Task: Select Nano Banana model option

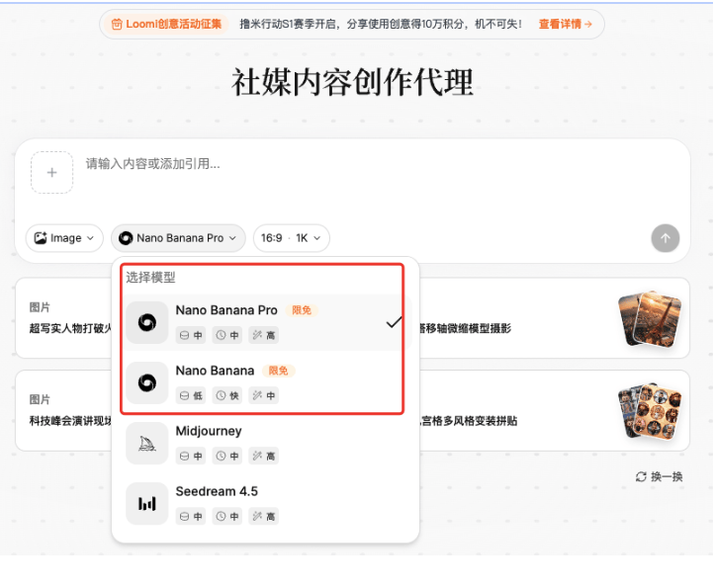Action: click(268, 383)
